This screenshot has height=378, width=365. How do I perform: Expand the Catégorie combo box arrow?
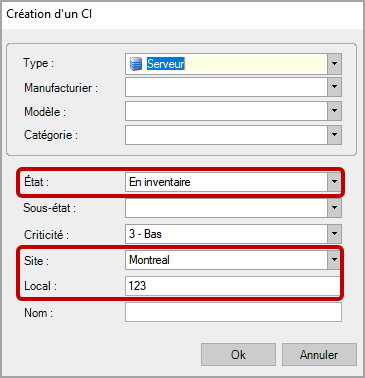tap(334, 135)
